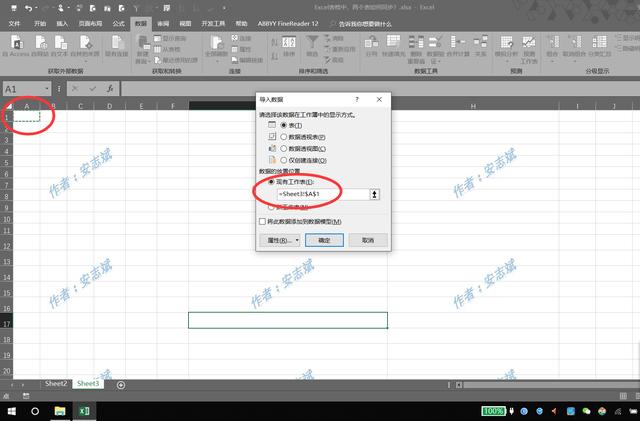Viewport: 640px width, 421px height.
Task: Tick 将此数据添加到数据模型 checkbox
Action: click(x=262, y=221)
